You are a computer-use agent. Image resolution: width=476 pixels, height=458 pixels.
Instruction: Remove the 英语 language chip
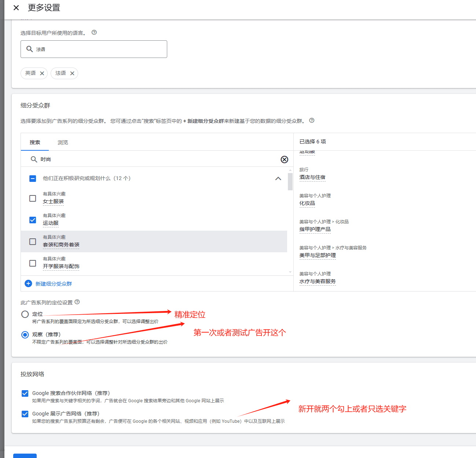[x=42, y=73]
